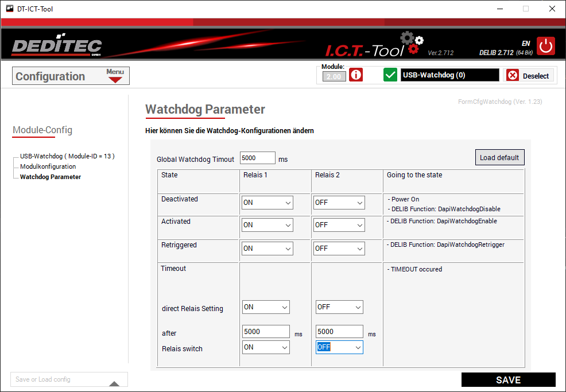Screen dimensions: 566x392
Task: Click the I.C.T.-Tool gears logo
Action: pos(411,43)
